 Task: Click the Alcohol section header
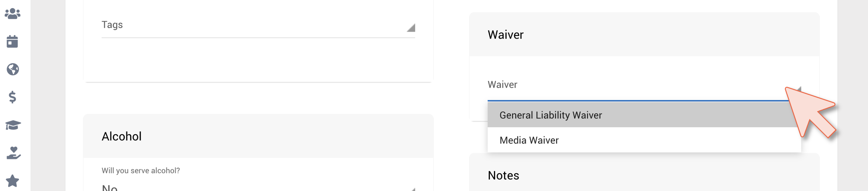(121, 136)
